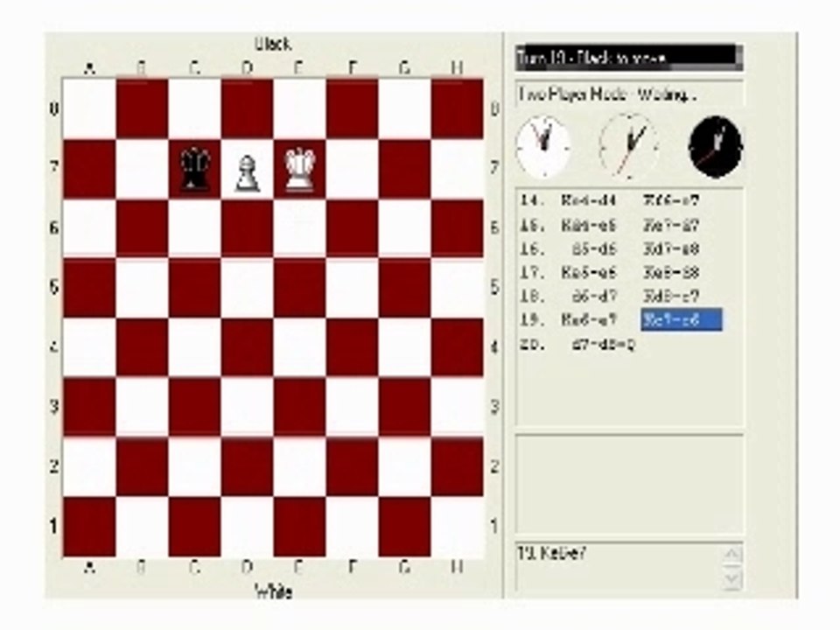
Task: Click the empty square c6 on the board
Action: point(194,228)
